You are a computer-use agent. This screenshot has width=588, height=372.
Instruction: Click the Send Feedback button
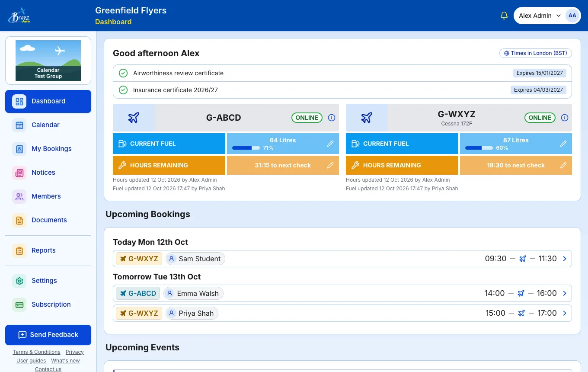point(48,335)
